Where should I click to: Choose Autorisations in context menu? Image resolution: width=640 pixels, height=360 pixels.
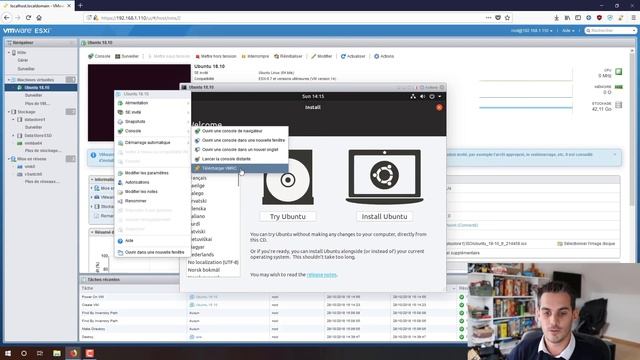coord(153,182)
